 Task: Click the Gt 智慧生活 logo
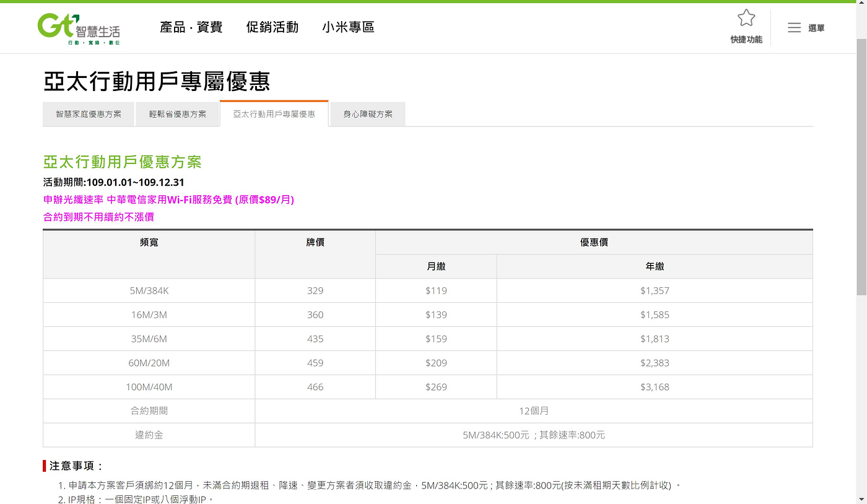coord(79,28)
